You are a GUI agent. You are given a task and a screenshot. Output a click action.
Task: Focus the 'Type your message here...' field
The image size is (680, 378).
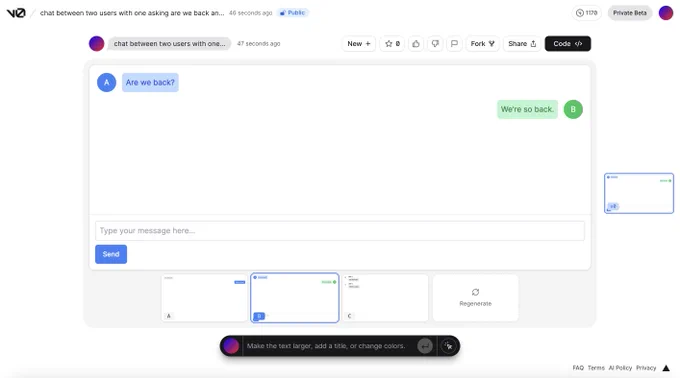tap(340, 231)
